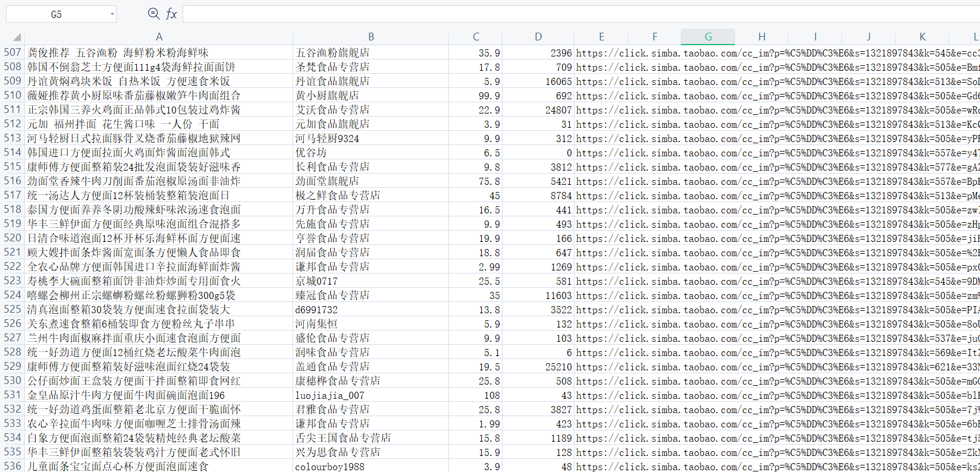Viewport: 980px width, 472px height.
Task: Click sales value 25210
Action: 538,367
